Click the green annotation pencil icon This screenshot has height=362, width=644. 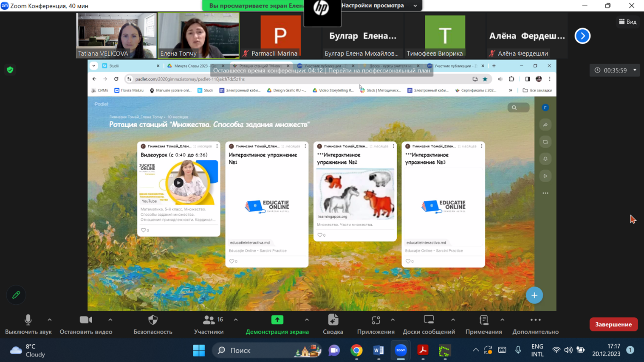[16, 295]
